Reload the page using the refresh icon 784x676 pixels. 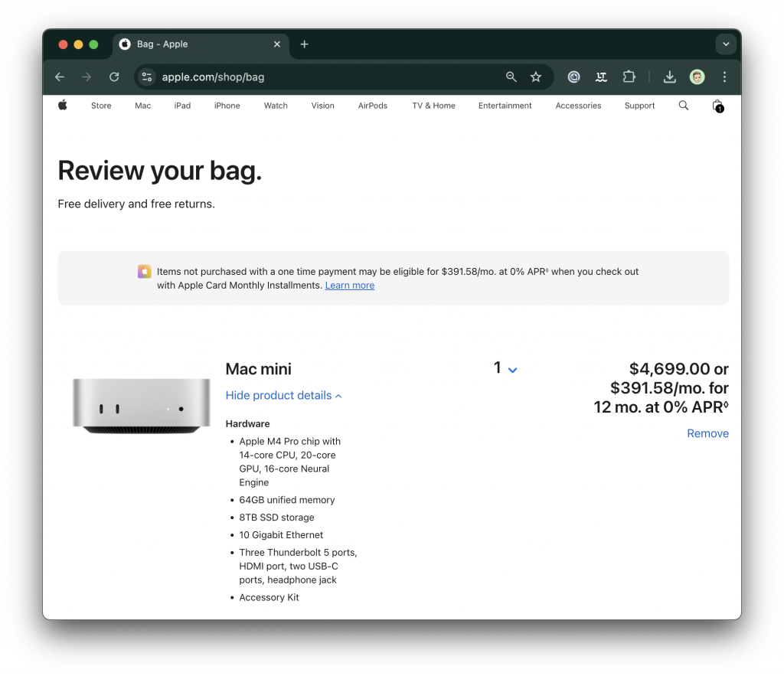(113, 77)
